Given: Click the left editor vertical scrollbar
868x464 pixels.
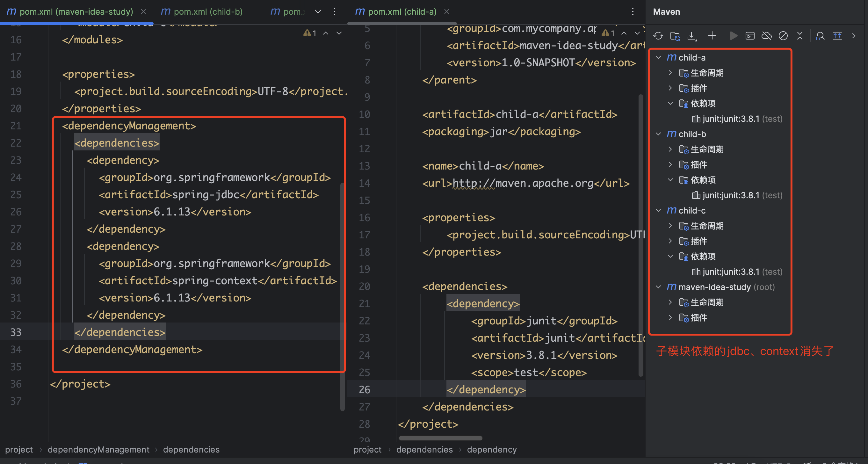Looking at the screenshot, I should [342, 296].
